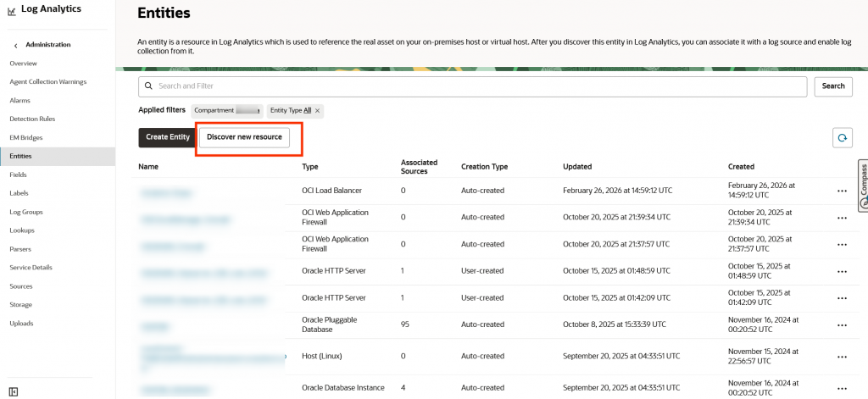Refresh the entities list
The image size is (868, 399).
pyautogui.click(x=842, y=138)
